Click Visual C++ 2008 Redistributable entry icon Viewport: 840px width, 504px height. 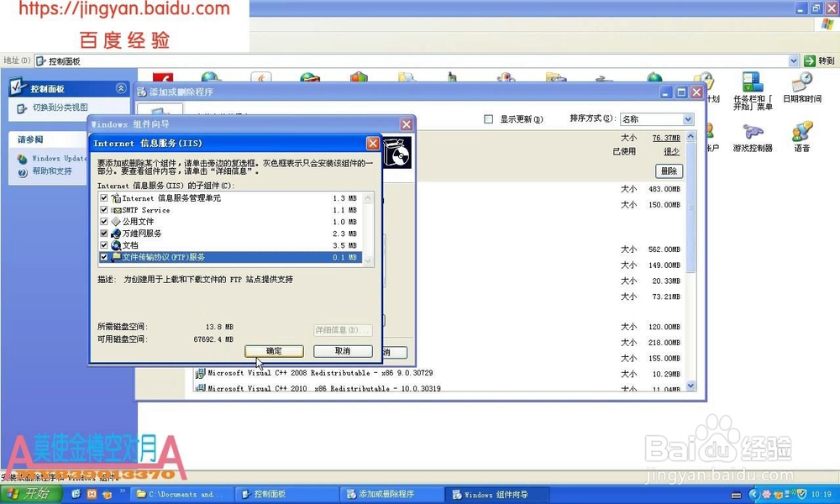(x=201, y=373)
